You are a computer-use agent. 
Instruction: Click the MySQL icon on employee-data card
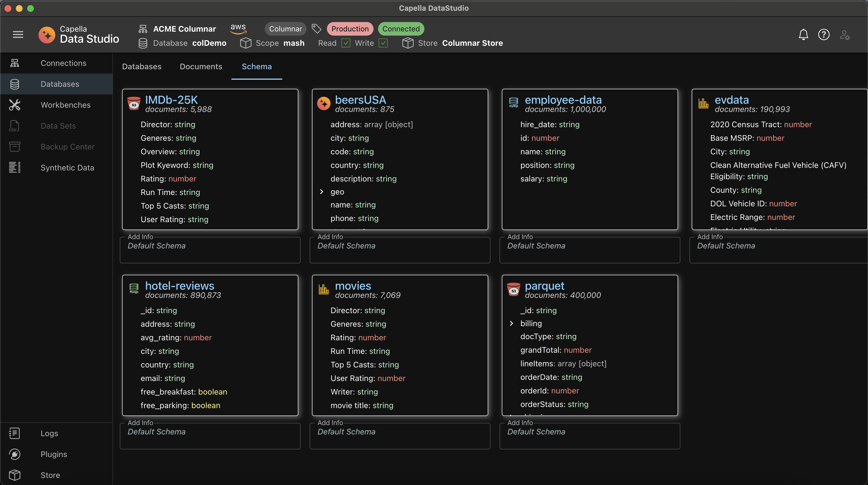pos(513,103)
